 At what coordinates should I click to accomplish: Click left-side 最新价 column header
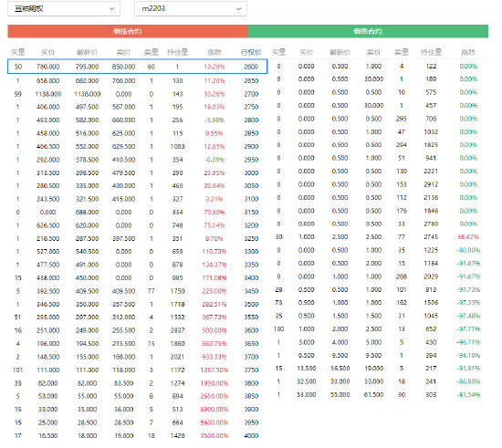coord(87,52)
